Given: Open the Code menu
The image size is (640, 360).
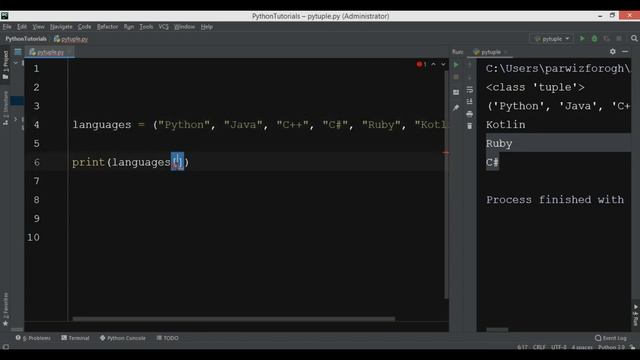Looking at the screenshot, I should 84,27.
